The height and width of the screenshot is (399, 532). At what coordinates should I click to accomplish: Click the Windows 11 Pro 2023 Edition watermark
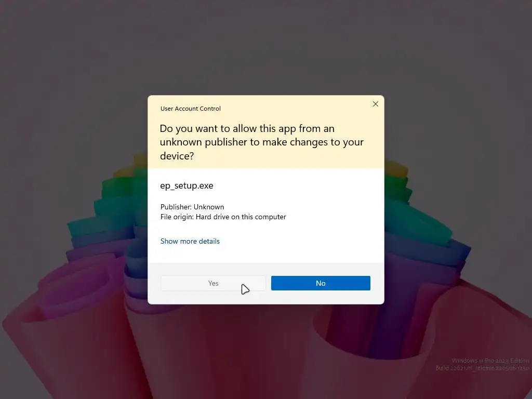(490, 361)
